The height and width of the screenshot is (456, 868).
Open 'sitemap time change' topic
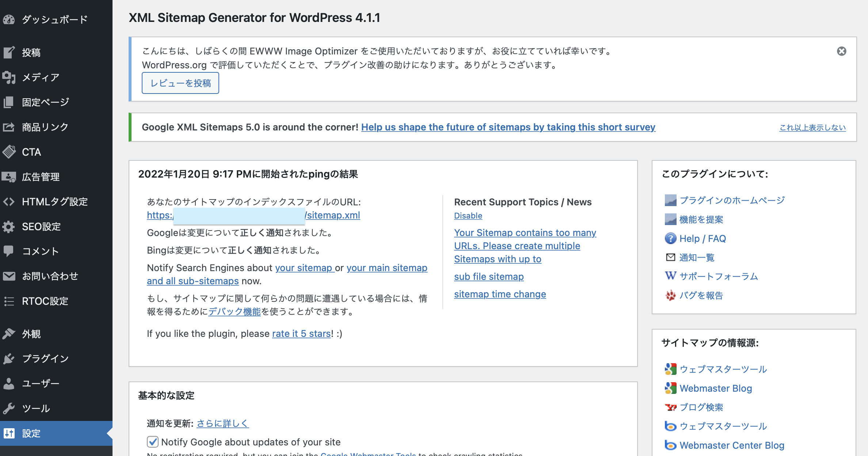[x=500, y=294]
